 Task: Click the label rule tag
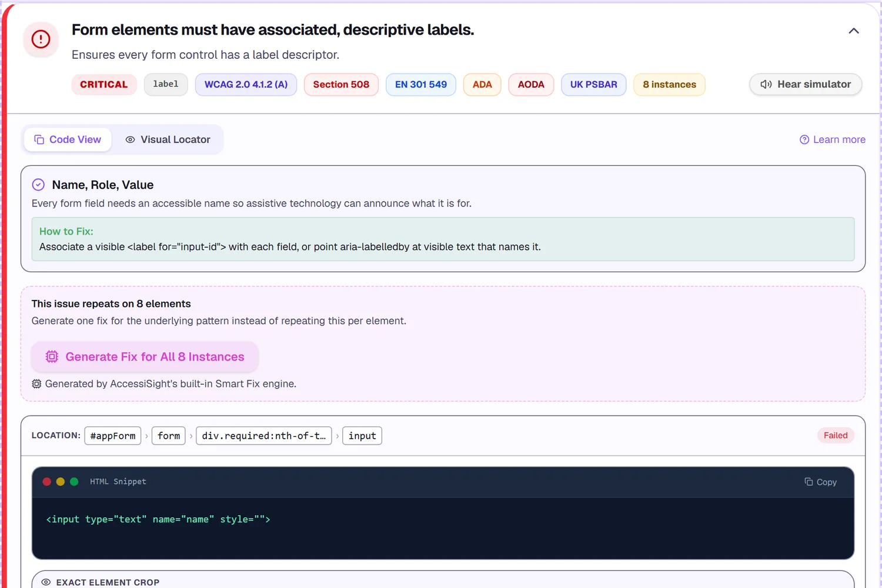pos(166,84)
